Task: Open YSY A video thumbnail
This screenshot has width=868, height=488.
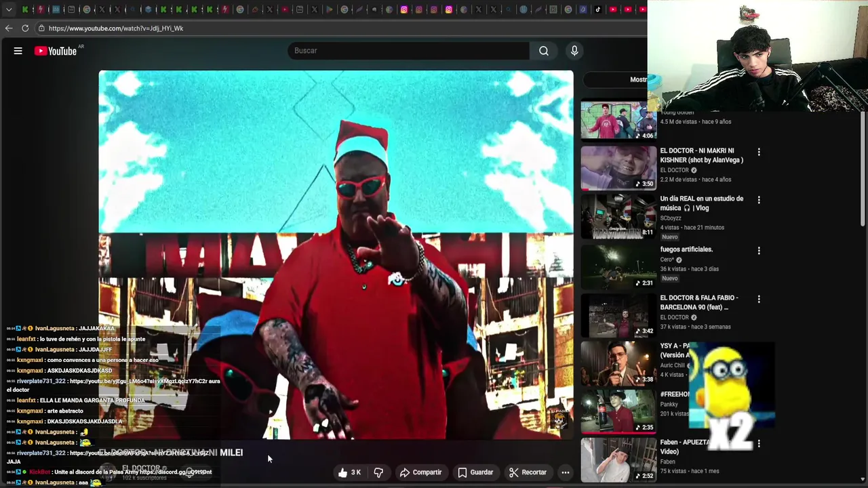Action: [x=618, y=363]
